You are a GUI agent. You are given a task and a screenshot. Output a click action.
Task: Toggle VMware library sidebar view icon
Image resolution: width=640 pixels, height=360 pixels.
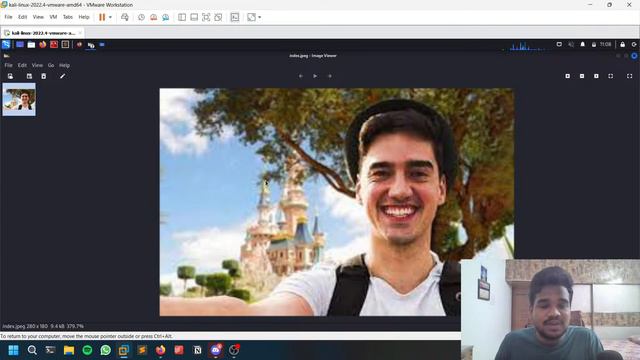click(x=182, y=17)
